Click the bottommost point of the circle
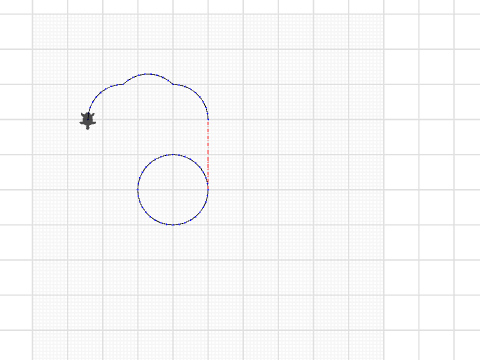The image size is (480, 360). 173,225
